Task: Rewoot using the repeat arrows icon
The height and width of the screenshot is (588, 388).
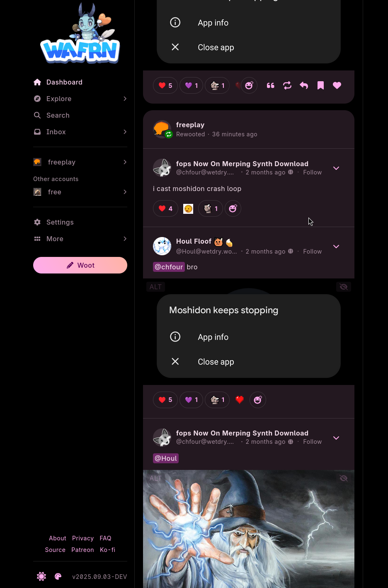Action: click(287, 85)
